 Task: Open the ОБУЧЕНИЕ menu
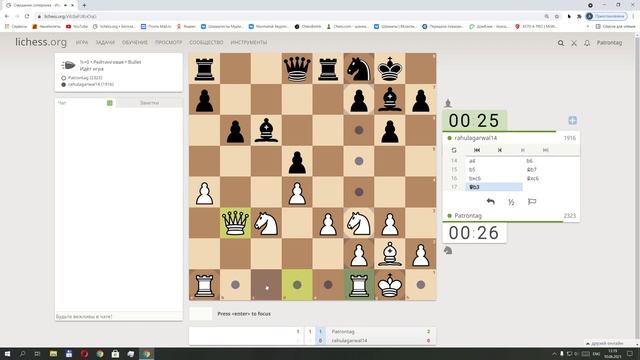[x=135, y=42]
